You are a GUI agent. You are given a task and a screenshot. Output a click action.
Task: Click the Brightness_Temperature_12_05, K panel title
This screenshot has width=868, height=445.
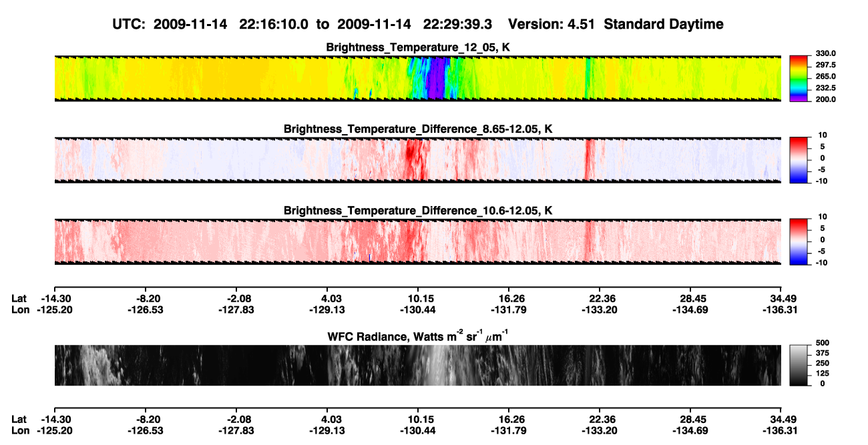pyautogui.click(x=418, y=47)
